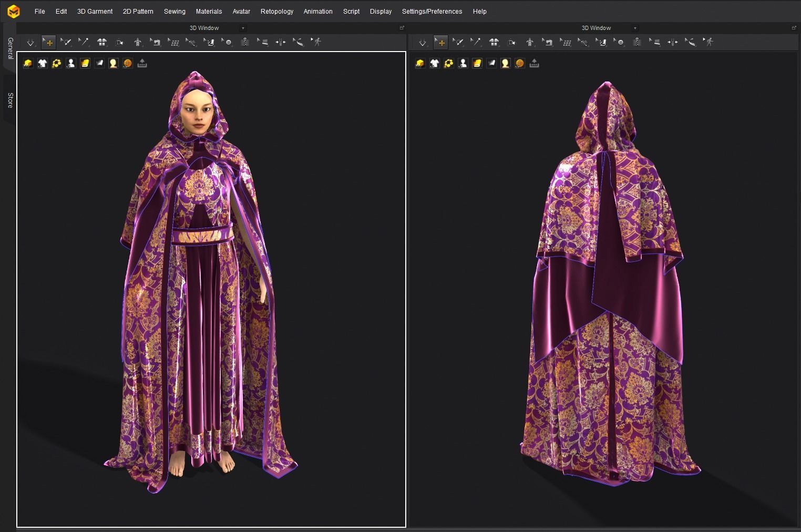This screenshot has height=532, width=801.
Task: Switch to the Store sidebar tab
Action: click(x=9, y=97)
